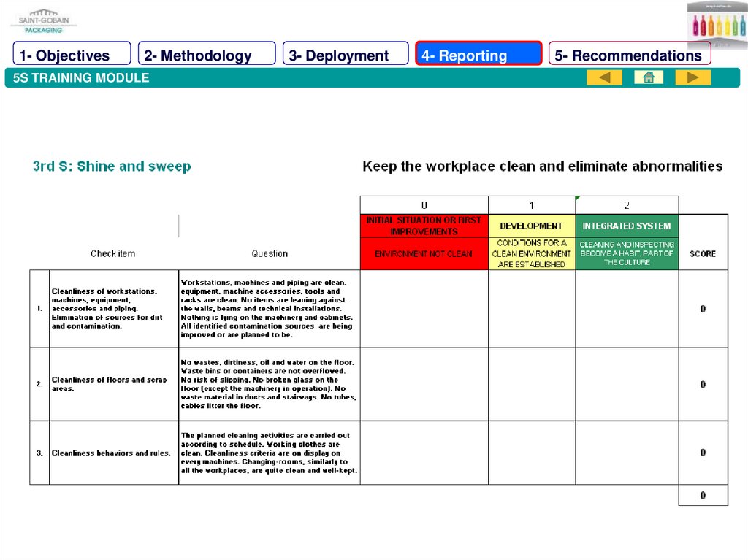This screenshot has height=560, width=748.
Task: Click the total score cell at table bottom
Action: click(703, 496)
